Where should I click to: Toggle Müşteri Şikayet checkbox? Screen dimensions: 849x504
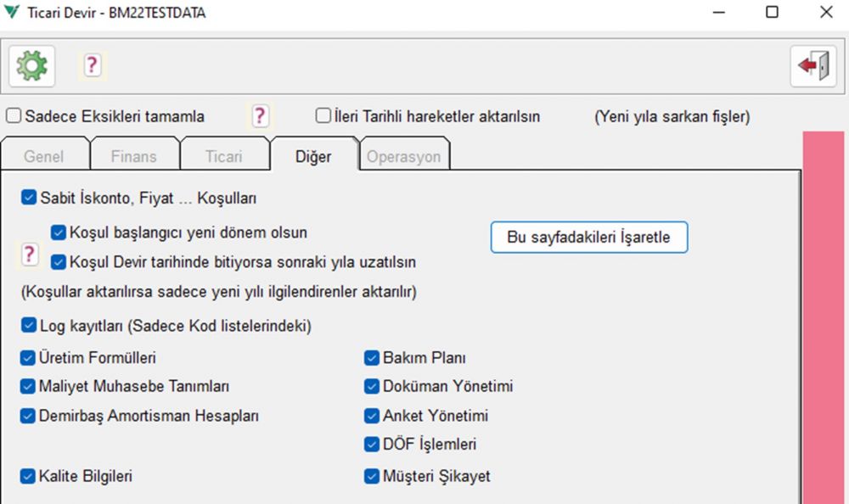point(371,476)
